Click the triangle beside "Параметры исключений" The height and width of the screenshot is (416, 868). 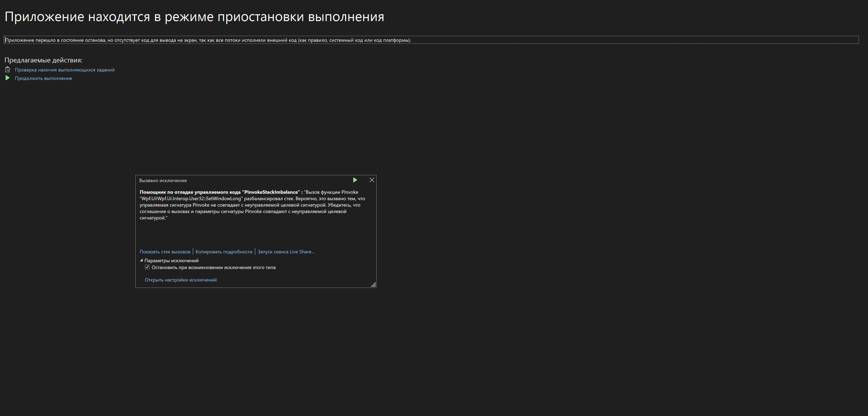tap(141, 260)
